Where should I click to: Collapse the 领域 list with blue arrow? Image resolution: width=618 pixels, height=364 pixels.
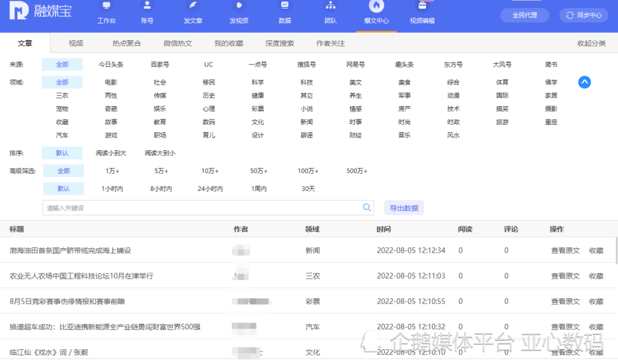584,82
